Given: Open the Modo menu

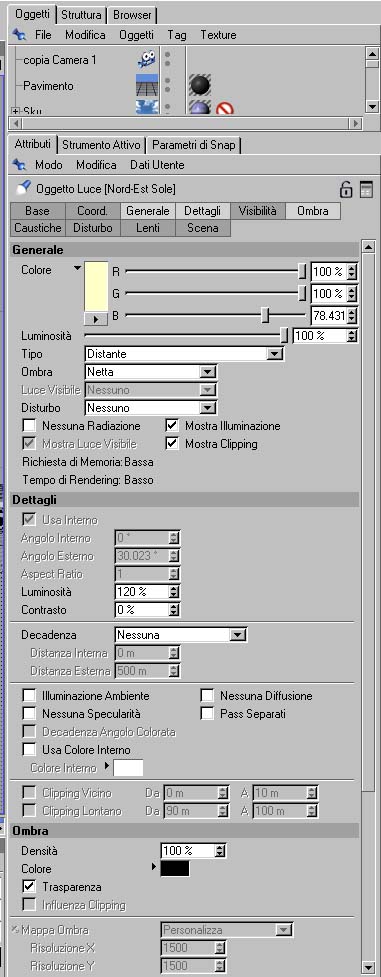Looking at the screenshot, I should (49, 165).
